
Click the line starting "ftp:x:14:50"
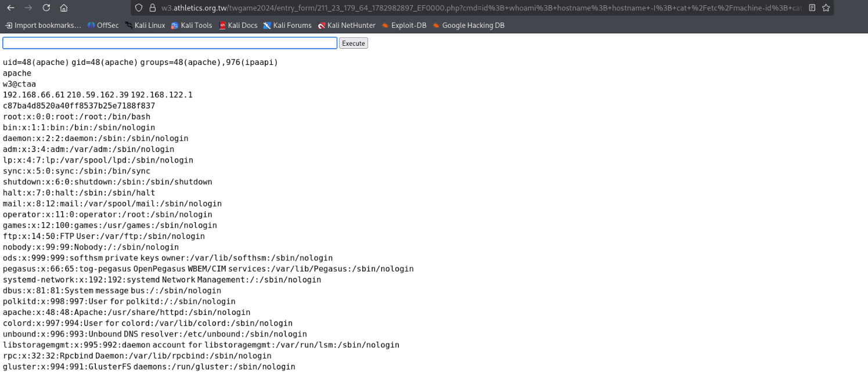[104, 236]
